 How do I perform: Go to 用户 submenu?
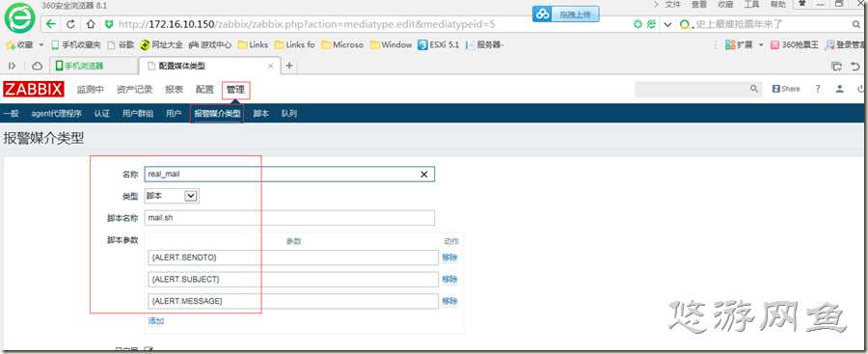tap(174, 114)
